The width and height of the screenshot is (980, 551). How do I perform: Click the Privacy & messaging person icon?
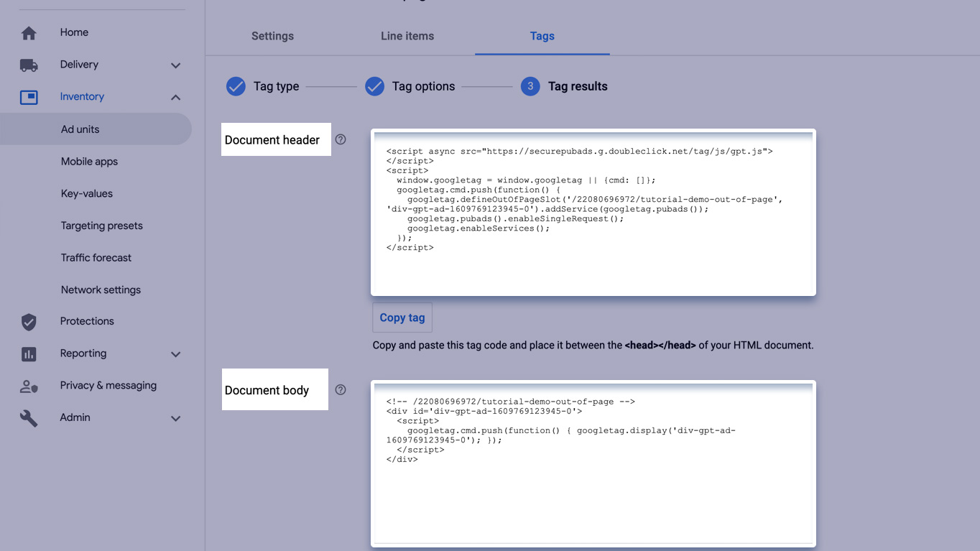coord(29,386)
